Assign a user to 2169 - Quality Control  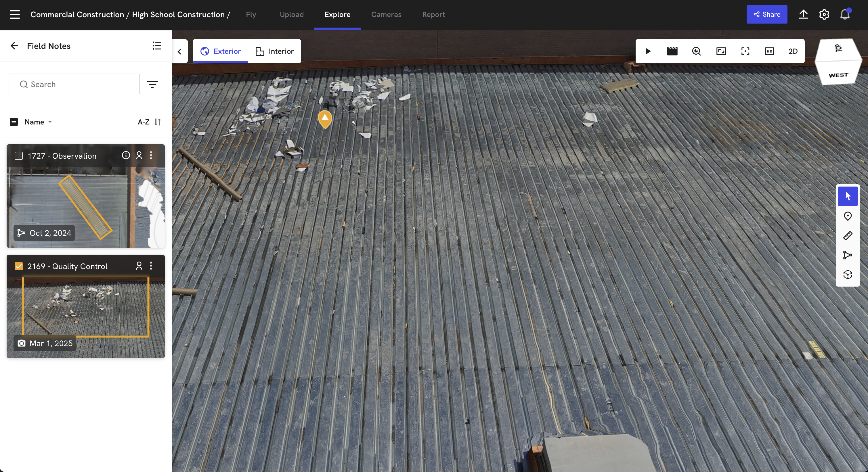coord(139,266)
